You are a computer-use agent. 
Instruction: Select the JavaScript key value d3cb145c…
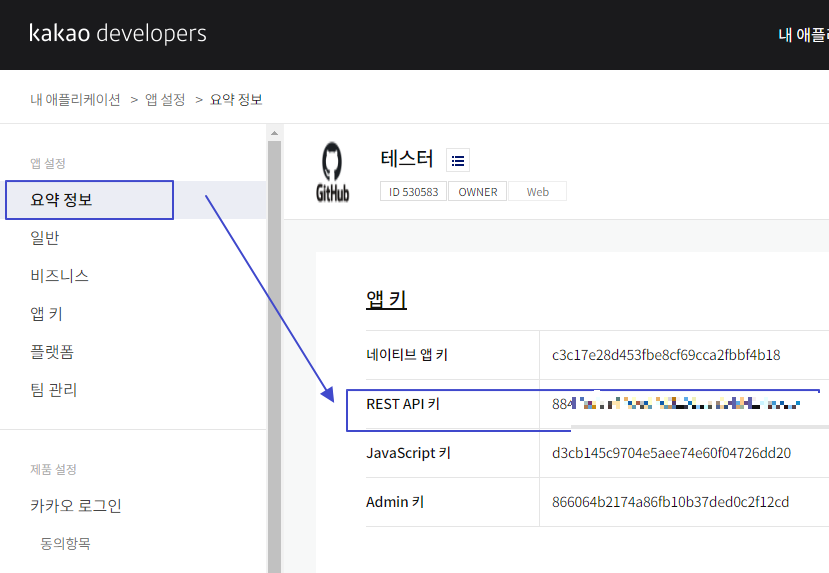(x=671, y=453)
